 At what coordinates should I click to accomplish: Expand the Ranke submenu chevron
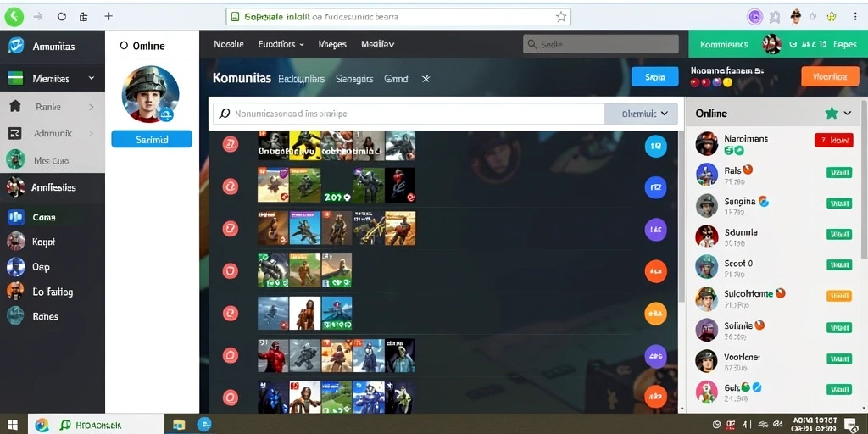(x=92, y=107)
